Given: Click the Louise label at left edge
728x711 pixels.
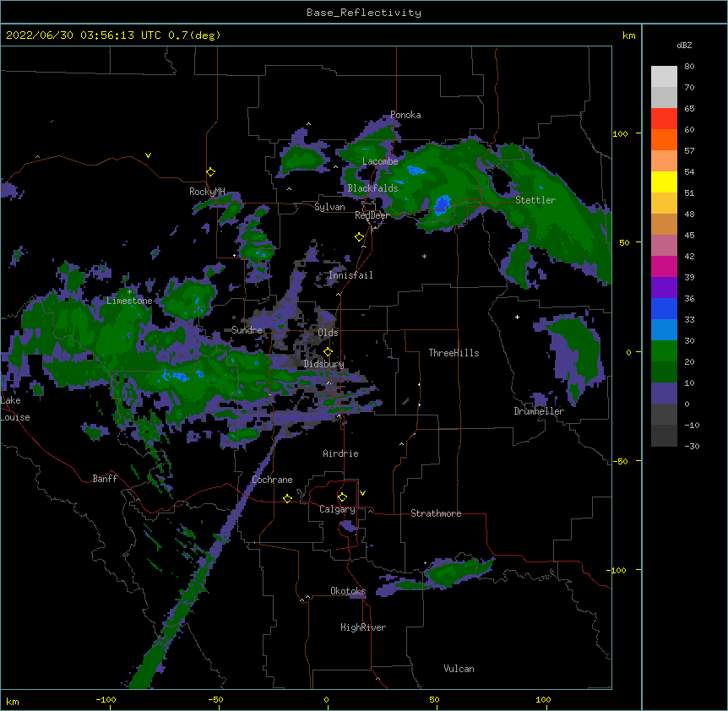Looking at the screenshot, I should click(15, 417).
